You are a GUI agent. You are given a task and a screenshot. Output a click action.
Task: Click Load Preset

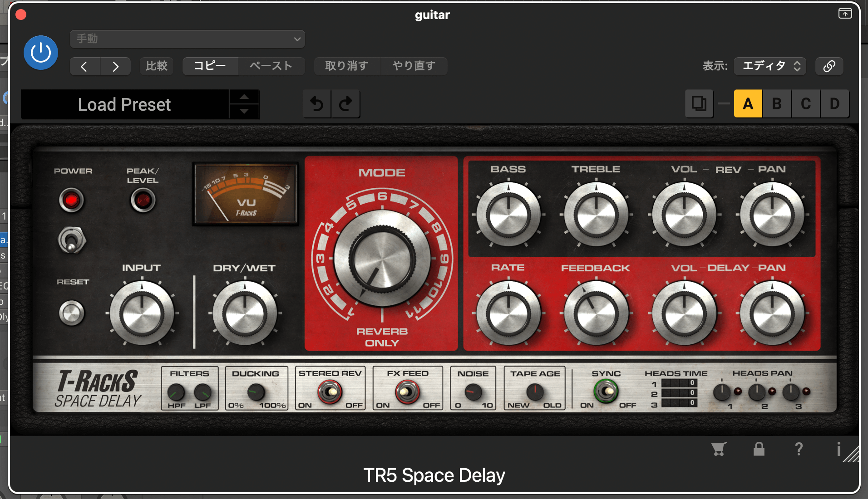(x=124, y=104)
